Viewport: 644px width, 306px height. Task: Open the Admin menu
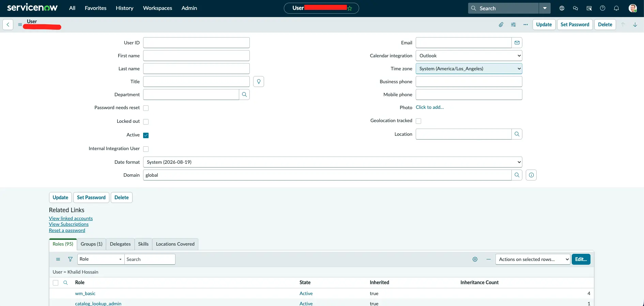point(189,8)
